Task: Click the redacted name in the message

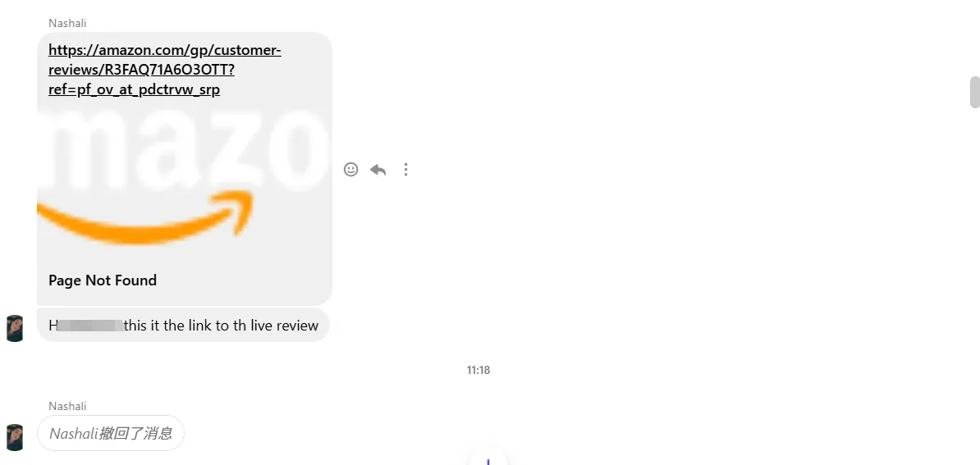Action: 89,326
